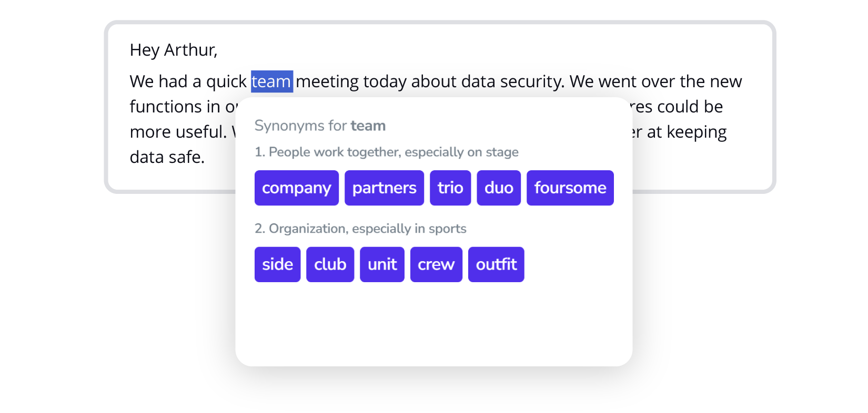Click the highlighted word 'team' in the message
The image size is (868, 413).
(271, 81)
